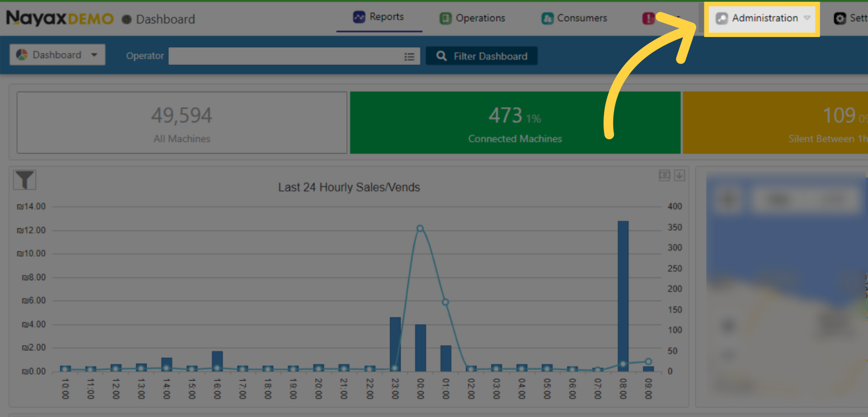Click the 01:00 vends line point
This screenshot has width=868, height=417.
pos(445,302)
